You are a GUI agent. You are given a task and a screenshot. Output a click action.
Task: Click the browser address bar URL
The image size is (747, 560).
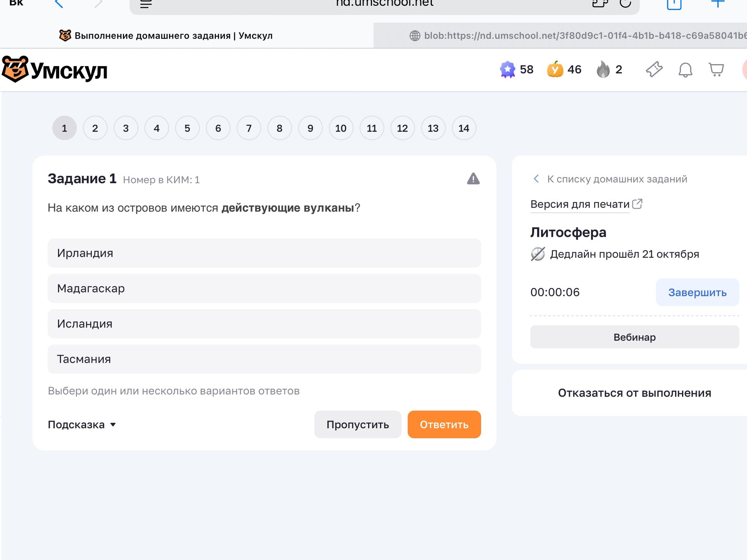384,3
